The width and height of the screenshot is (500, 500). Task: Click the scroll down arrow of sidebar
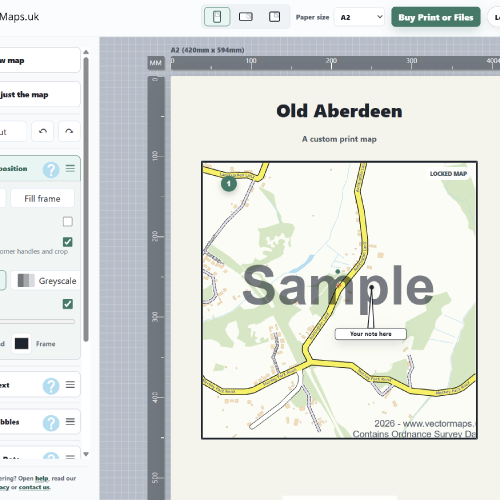click(x=86, y=454)
